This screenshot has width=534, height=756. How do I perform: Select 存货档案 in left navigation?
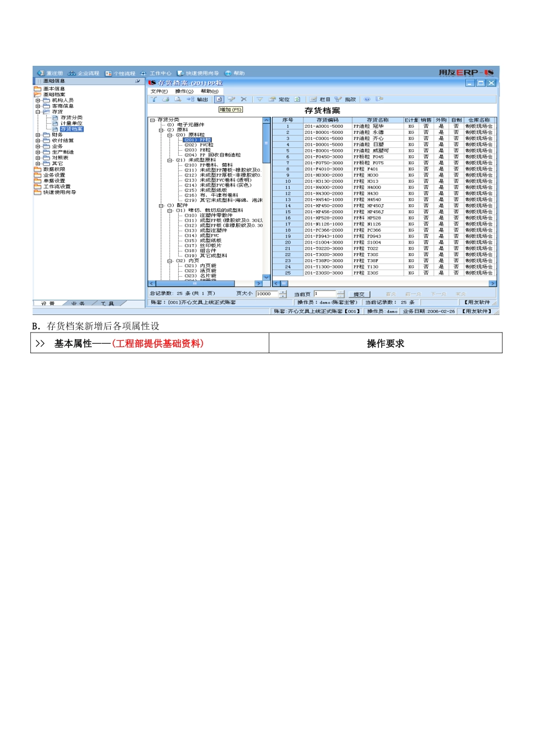[71, 129]
